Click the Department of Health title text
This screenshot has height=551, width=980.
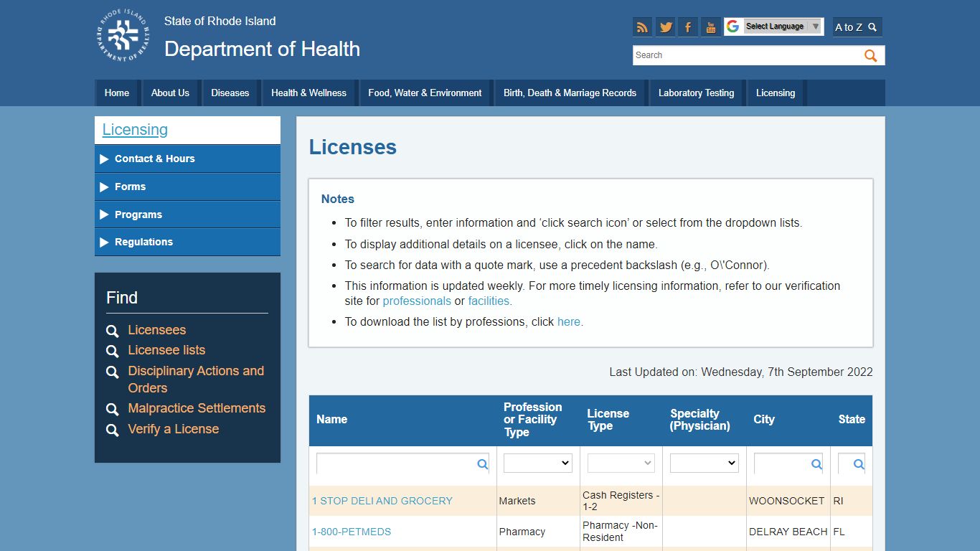[x=262, y=49]
